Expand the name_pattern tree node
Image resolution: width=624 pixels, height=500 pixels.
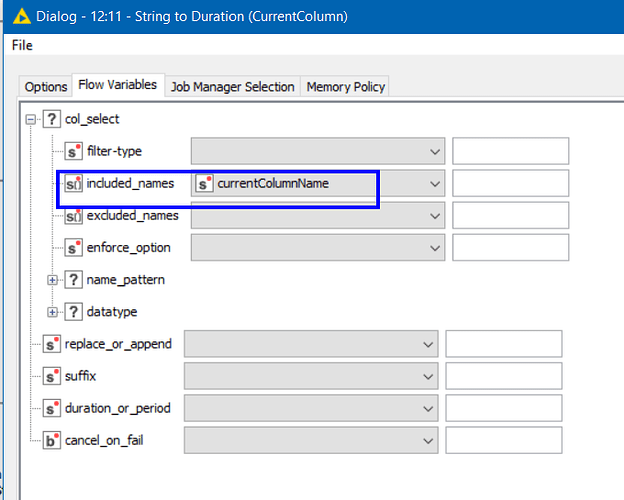53,280
